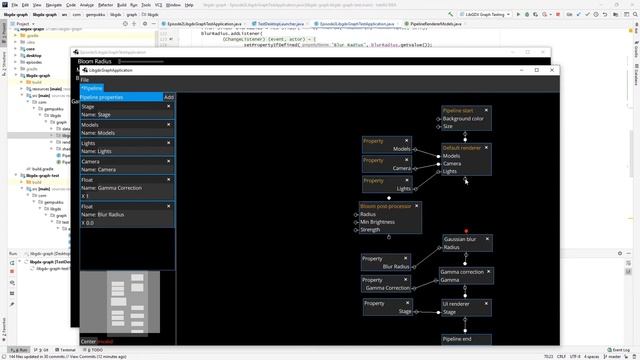Close the Bloom post-processor node
Screen dimensions: 640x360
click(416, 206)
